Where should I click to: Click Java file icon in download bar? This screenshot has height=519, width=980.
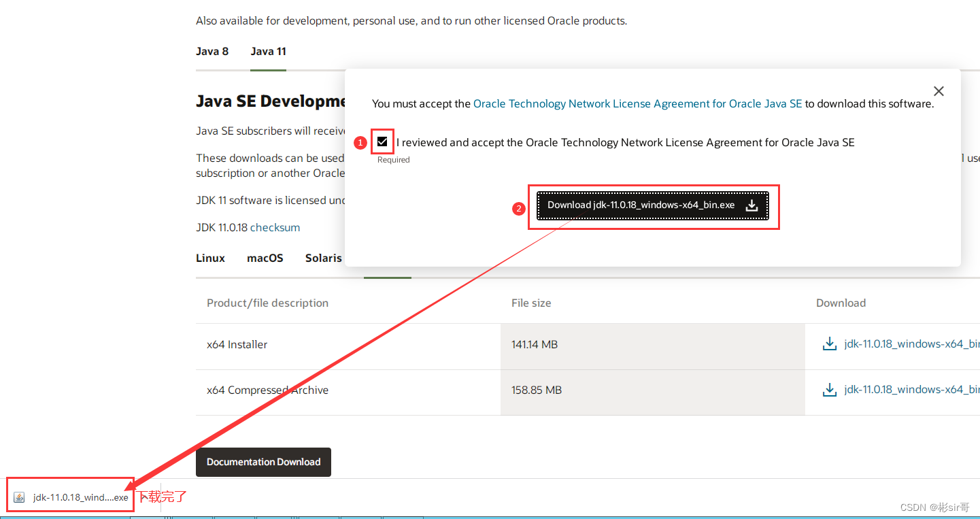(x=19, y=497)
